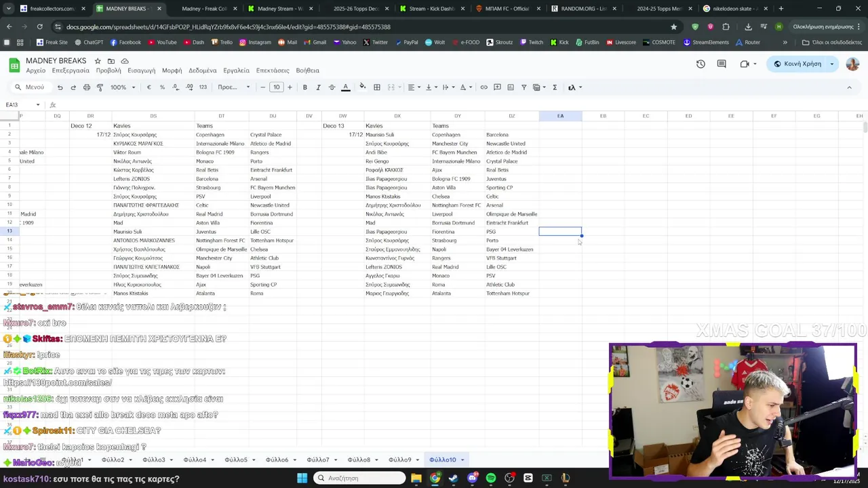Format as currency with euro icon

point(149,87)
